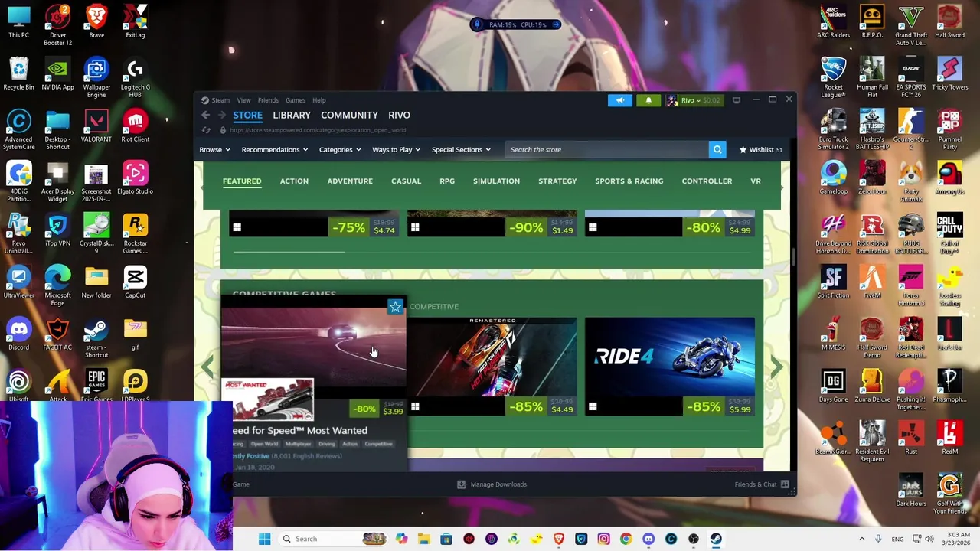Screen dimensions: 980x551
Task: Click the Steam store search magnifier button
Action: 717,150
